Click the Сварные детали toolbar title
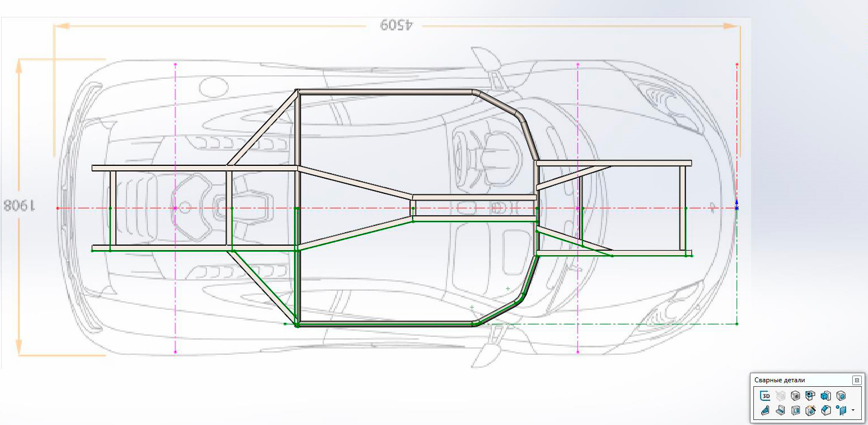868x425 pixels. [x=780, y=381]
